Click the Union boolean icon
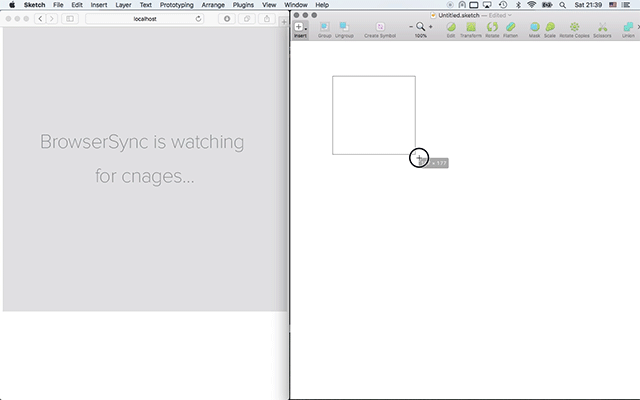The height and width of the screenshot is (400, 640). pyautogui.click(x=628, y=27)
